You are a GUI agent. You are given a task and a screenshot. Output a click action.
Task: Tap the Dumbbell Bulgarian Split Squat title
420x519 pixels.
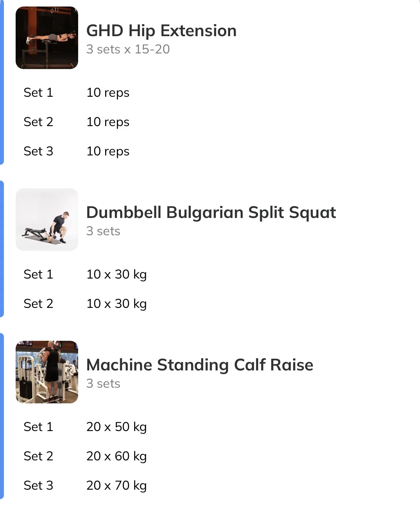click(x=211, y=213)
